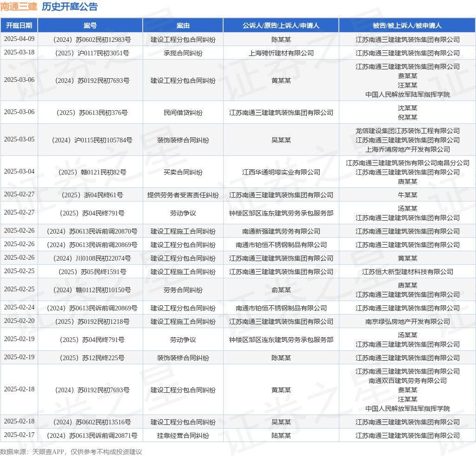Click plaintiff 南通新强建筑劳务有限公司
The image size is (476, 456).
[x=281, y=232]
